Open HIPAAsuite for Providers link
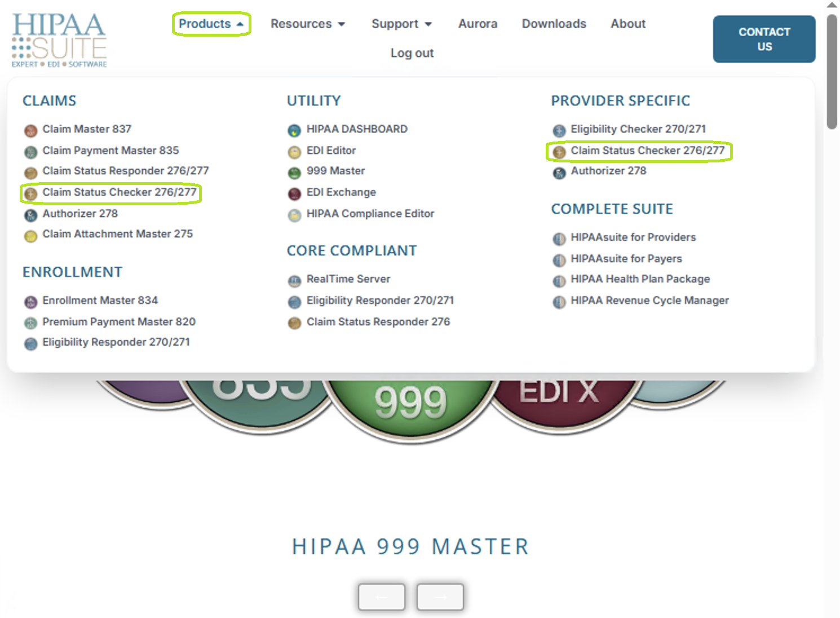The height and width of the screenshot is (618, 840). pyautogui.click(x=633, y=237)
